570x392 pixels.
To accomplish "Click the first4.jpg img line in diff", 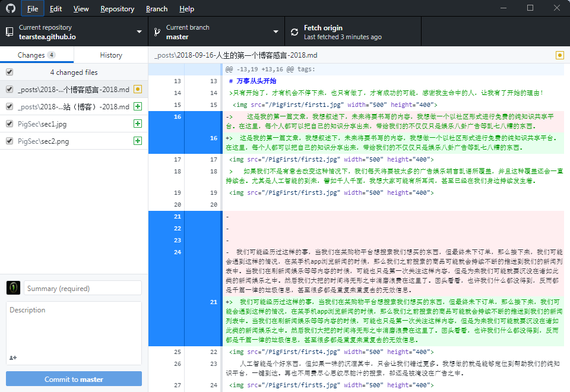I will click(x=331, y=352).
